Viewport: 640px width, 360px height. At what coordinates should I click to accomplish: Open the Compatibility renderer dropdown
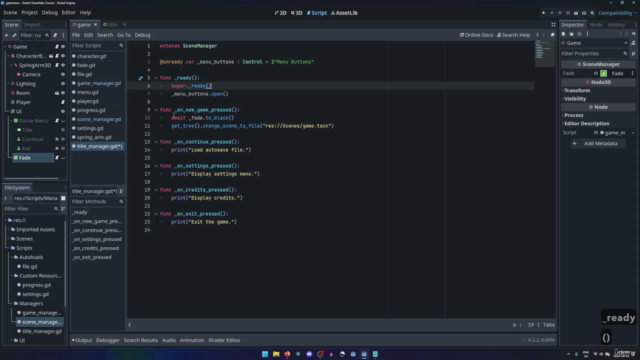coord(617,13)
